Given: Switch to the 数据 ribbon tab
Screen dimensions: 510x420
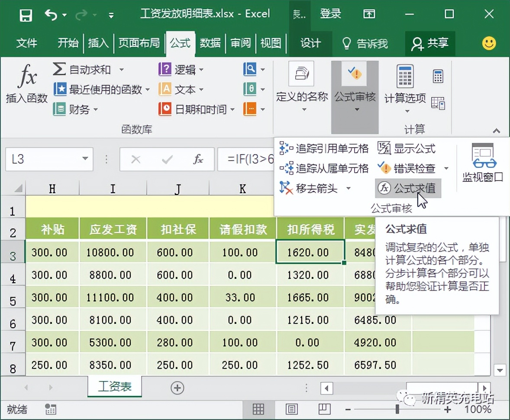Looking at the screenshot, I should [210, 43].
